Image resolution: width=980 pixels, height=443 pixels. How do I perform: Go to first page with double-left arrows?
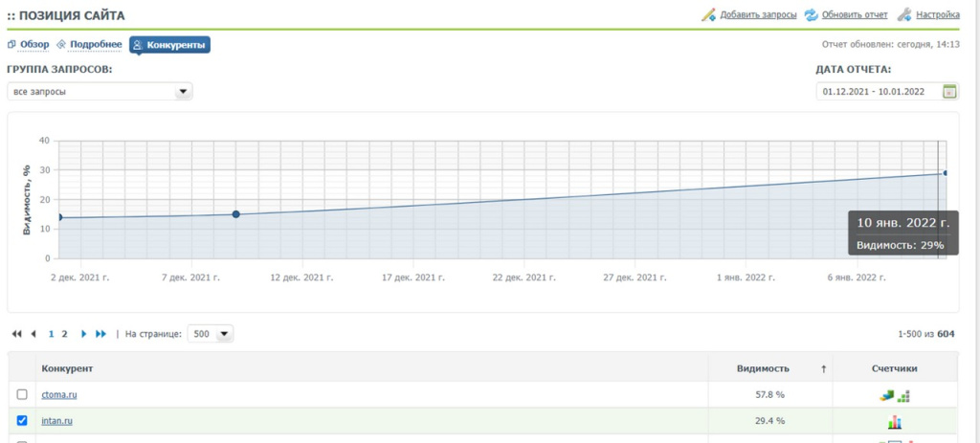(17, 334)
